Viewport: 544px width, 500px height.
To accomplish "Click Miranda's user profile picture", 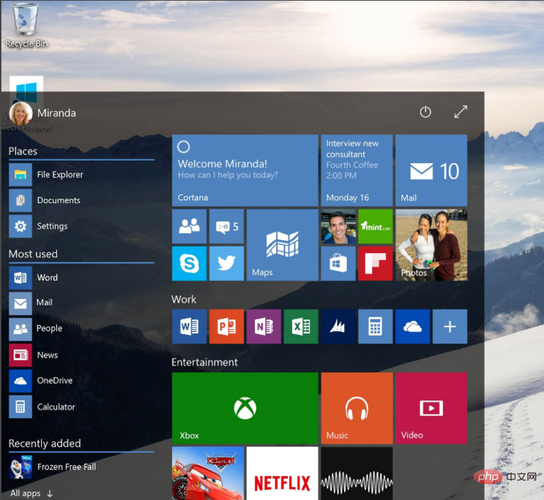I will pos(21,113).
